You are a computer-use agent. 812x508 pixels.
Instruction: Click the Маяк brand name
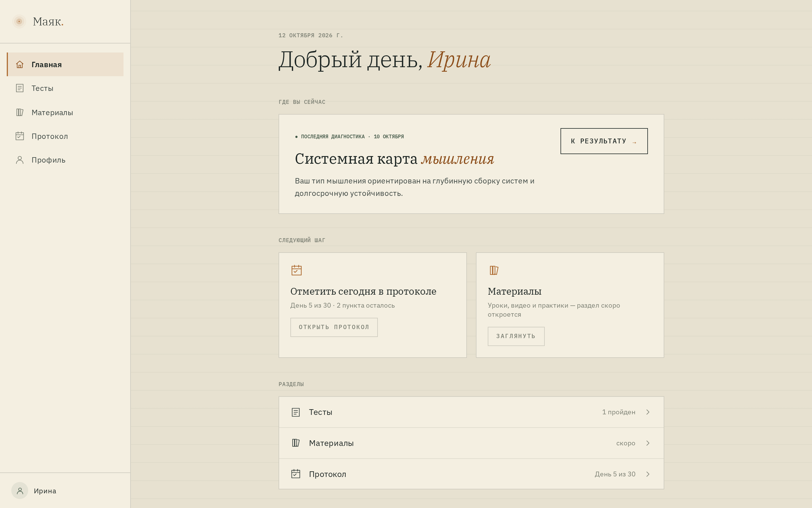(48, 21)
